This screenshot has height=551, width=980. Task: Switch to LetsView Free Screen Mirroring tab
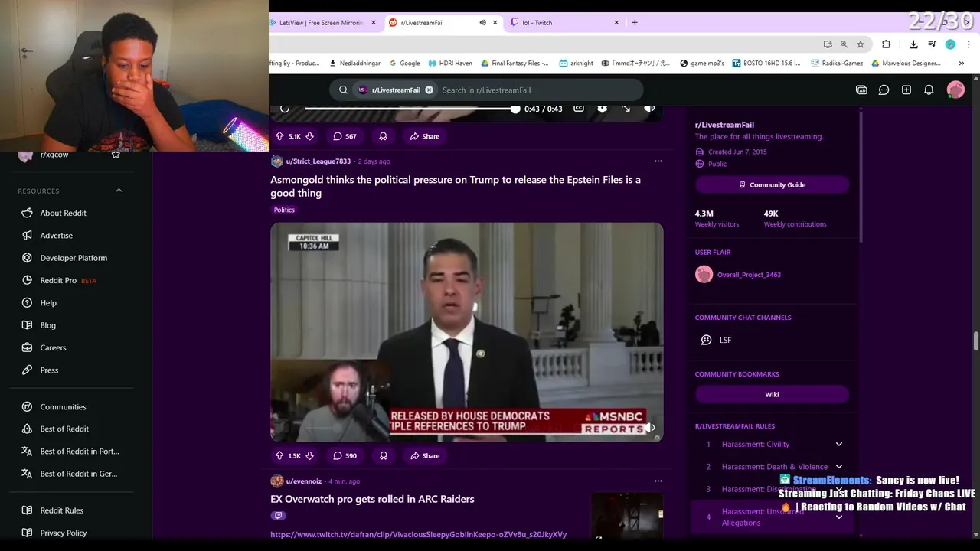[x=321, y=23]
